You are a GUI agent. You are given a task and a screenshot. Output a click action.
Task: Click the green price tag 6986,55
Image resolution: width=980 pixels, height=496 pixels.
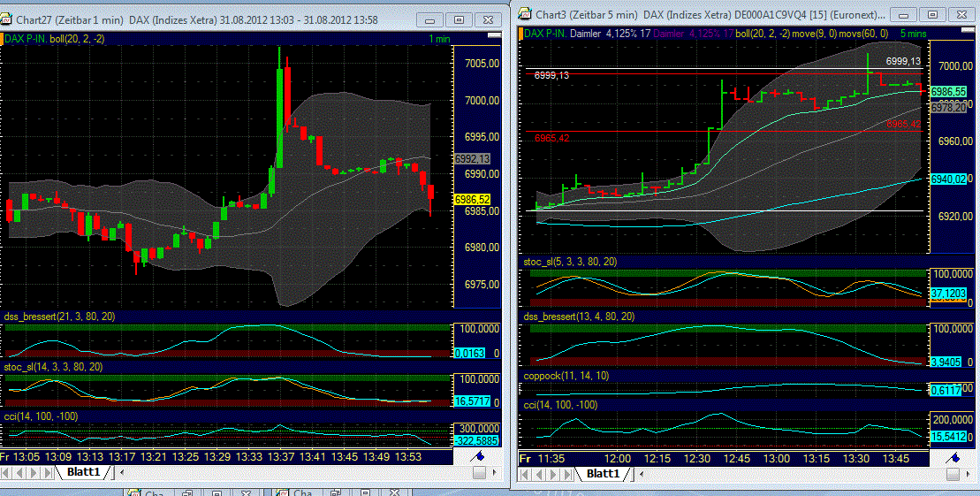pyautogui.click(x=949, y=92)
